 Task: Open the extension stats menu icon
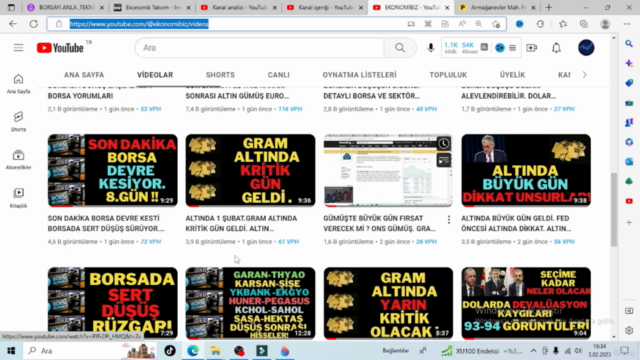point(512,48)
